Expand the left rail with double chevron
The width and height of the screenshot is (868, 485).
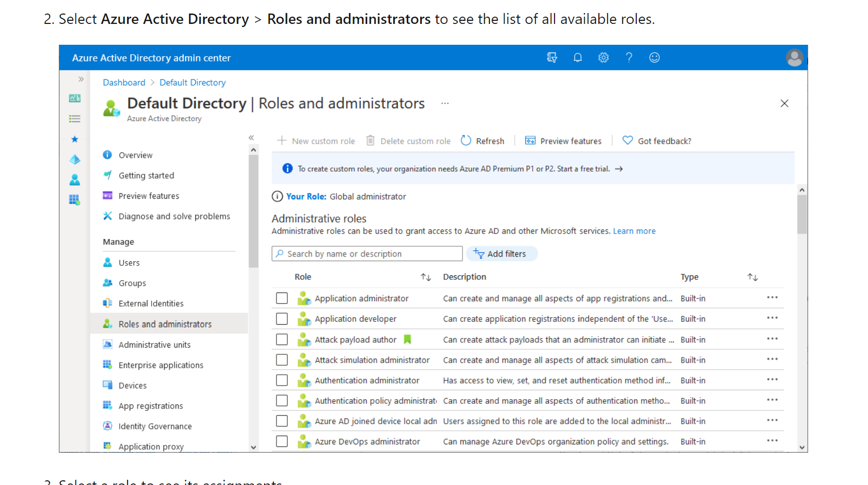[81, 79]
